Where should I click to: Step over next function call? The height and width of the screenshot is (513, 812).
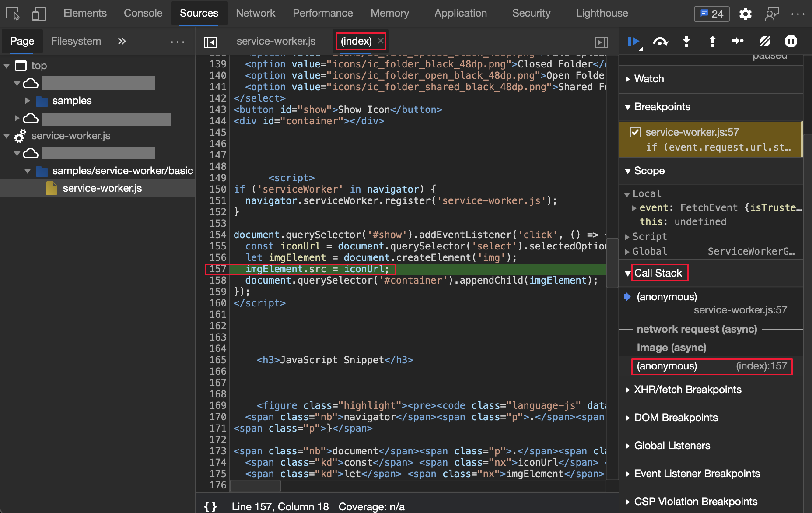(x=660, y=41)
